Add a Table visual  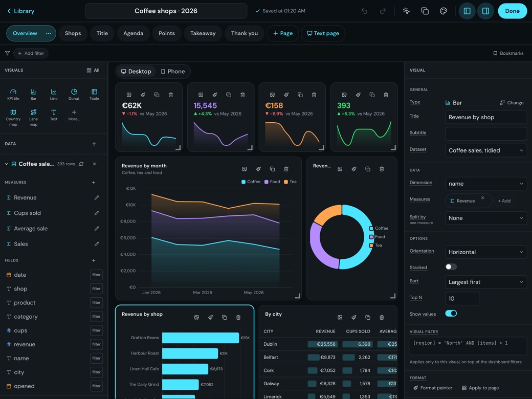[94, 94]
